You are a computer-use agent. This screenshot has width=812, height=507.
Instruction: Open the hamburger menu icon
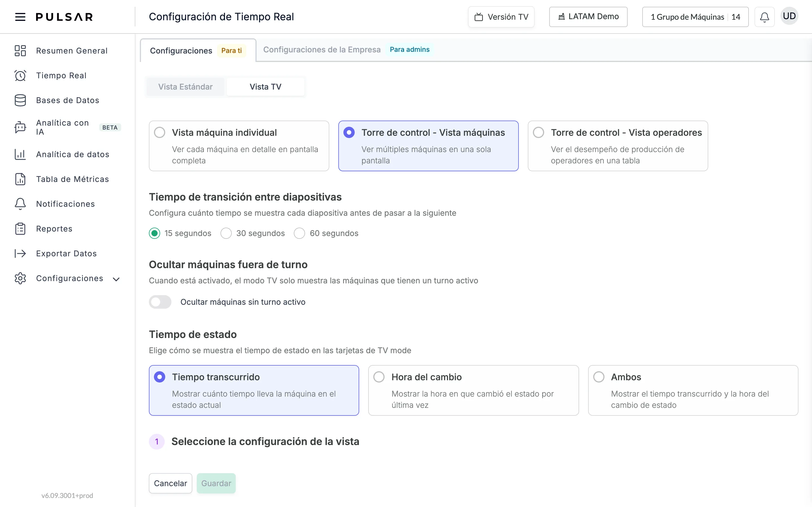(20, 17)
